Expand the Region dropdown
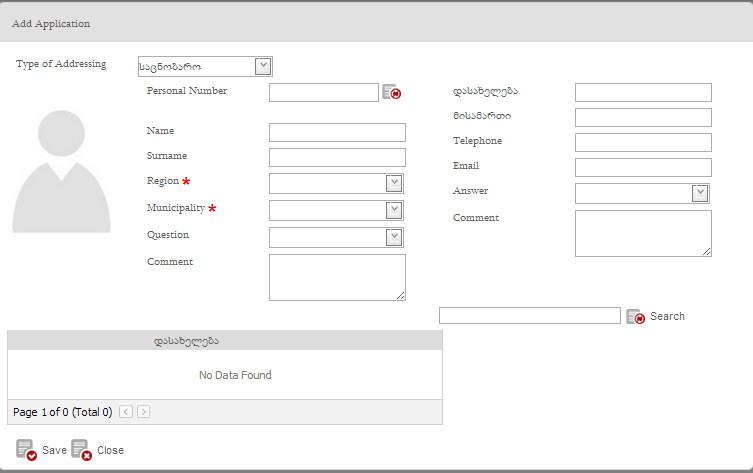 coord(394,183)
